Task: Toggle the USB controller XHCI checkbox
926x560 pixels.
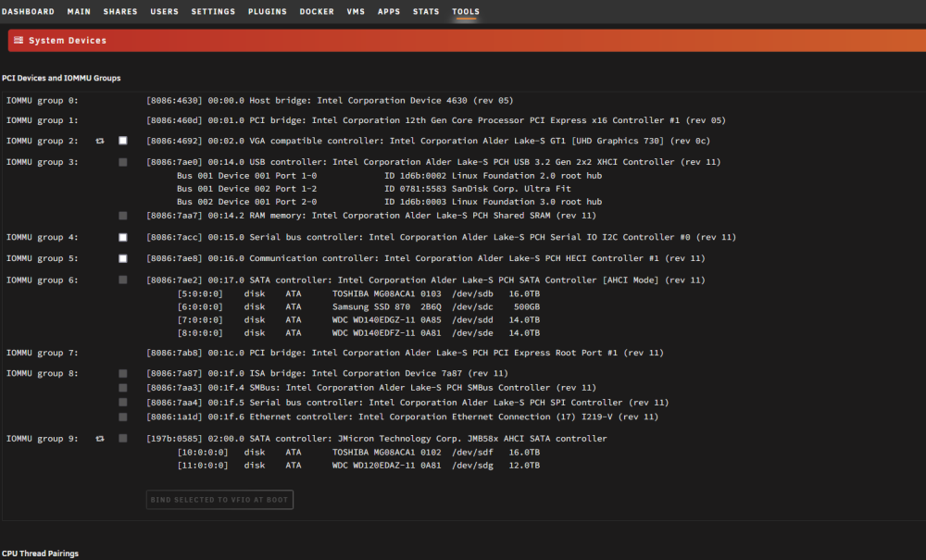Action: pyautogui.click(x=123, y=162)
